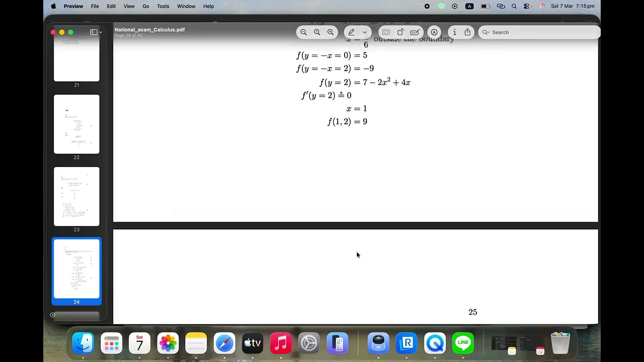Open the Inspector info icon
Viewport: 644px width, 362px height.
pos(454,32)
